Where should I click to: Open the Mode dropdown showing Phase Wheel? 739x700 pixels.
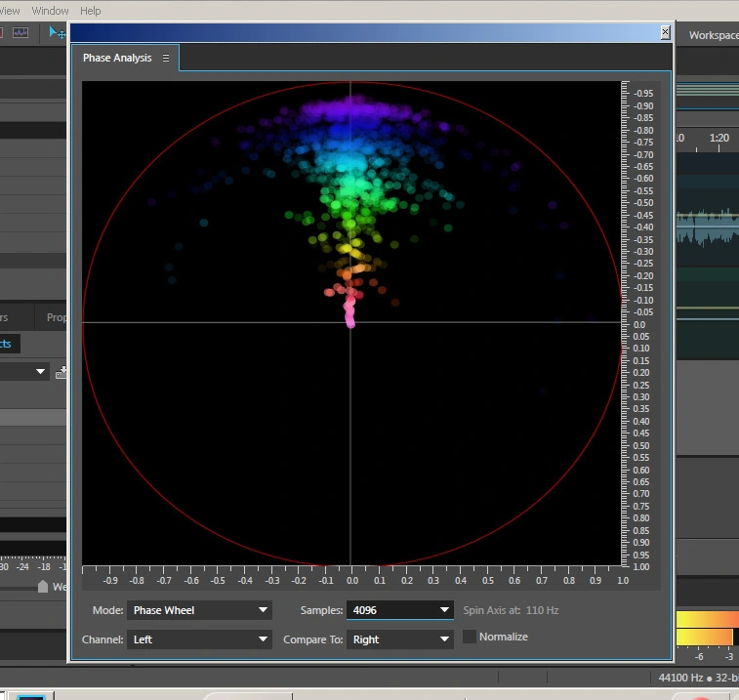(x=199, y=610)
